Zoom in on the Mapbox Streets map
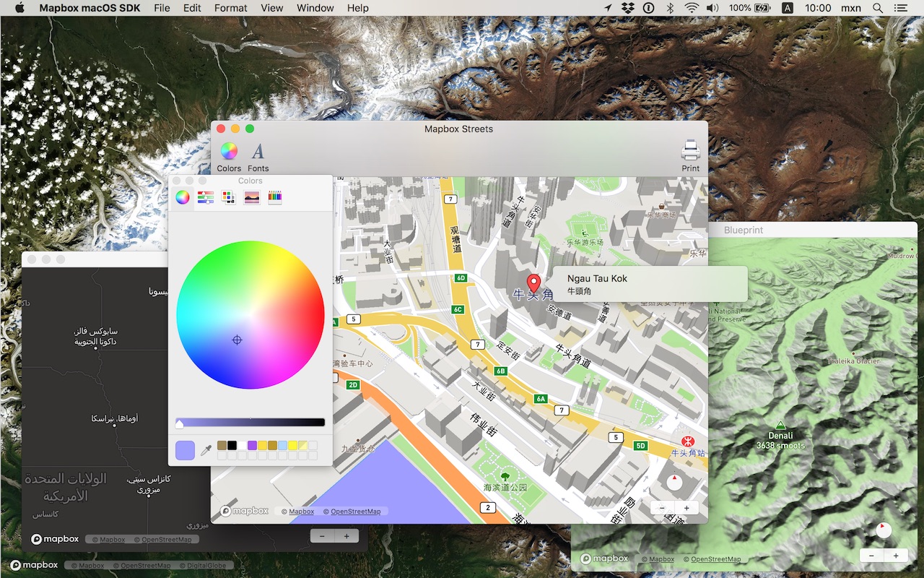Viewport: 924px width, 578px height. tap(686, 508)
